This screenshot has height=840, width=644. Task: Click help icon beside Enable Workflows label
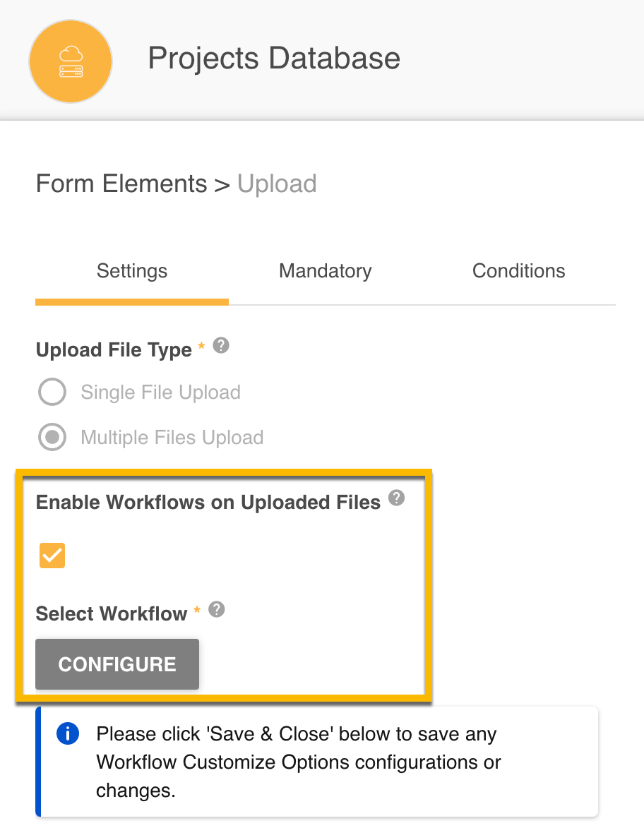(x=396, y=498)
